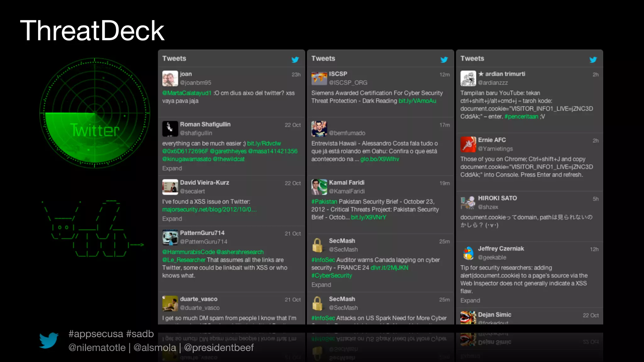This screenshot has height=362, width=644.
Task: Open @bemfumado avatar image
Action: click(319, 129)
